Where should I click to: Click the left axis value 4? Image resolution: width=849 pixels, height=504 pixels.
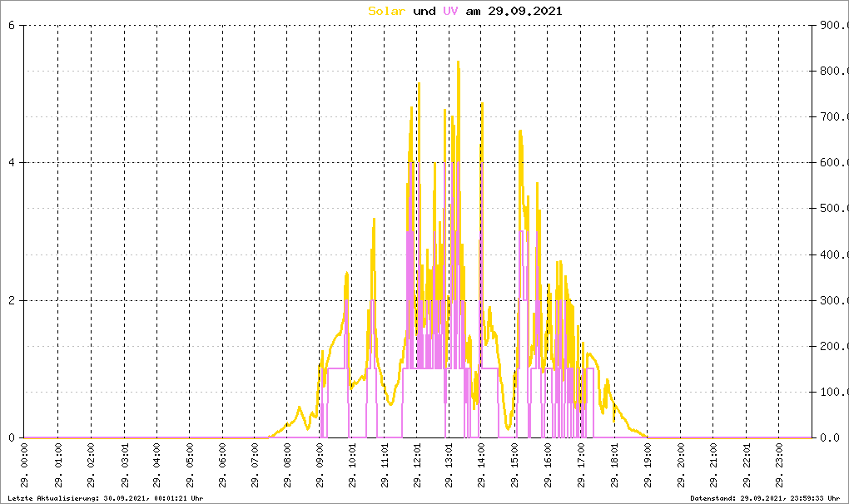[11, 162]
